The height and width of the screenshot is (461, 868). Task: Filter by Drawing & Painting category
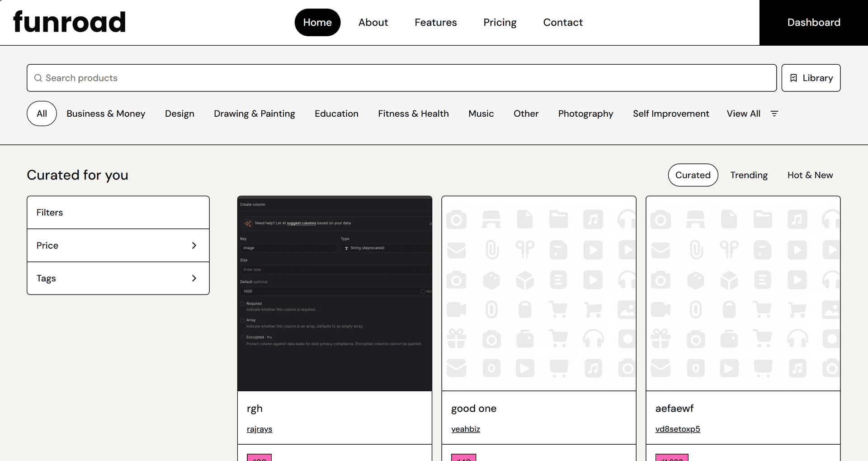click(255, 114)
